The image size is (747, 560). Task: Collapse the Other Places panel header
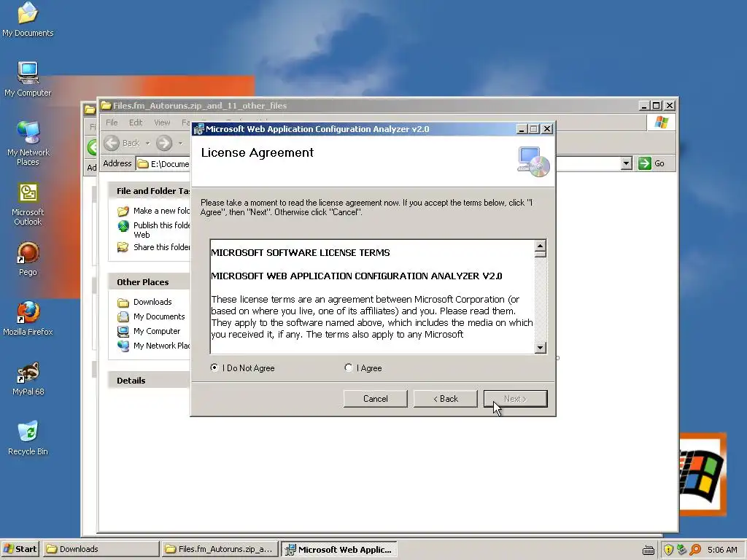pyautogui.click(x=149, y=282)
